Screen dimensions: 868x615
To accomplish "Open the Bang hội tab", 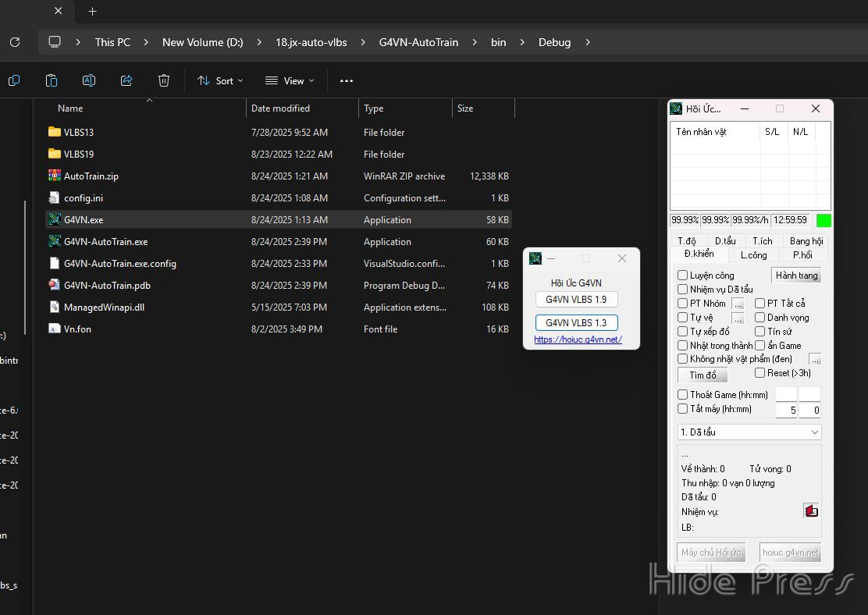I will point(806,241).
